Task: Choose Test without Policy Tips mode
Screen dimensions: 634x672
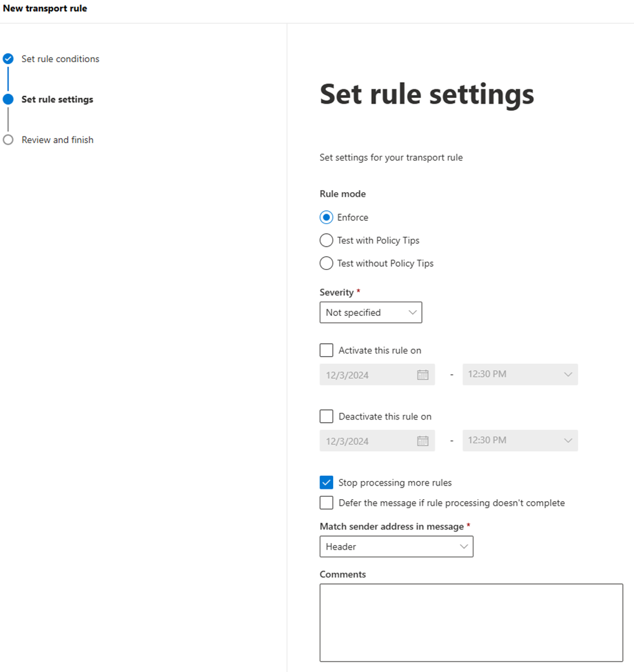Action: point(327,263)
